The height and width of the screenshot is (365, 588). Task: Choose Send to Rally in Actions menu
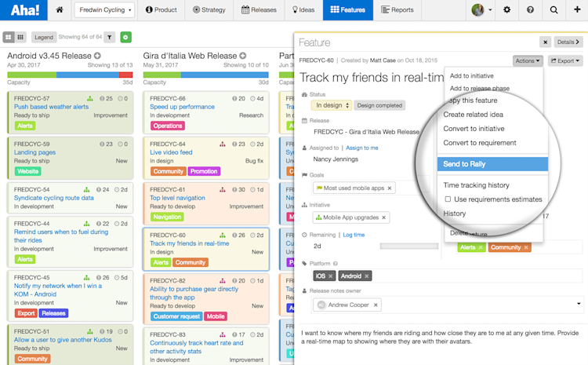[492, 164]
